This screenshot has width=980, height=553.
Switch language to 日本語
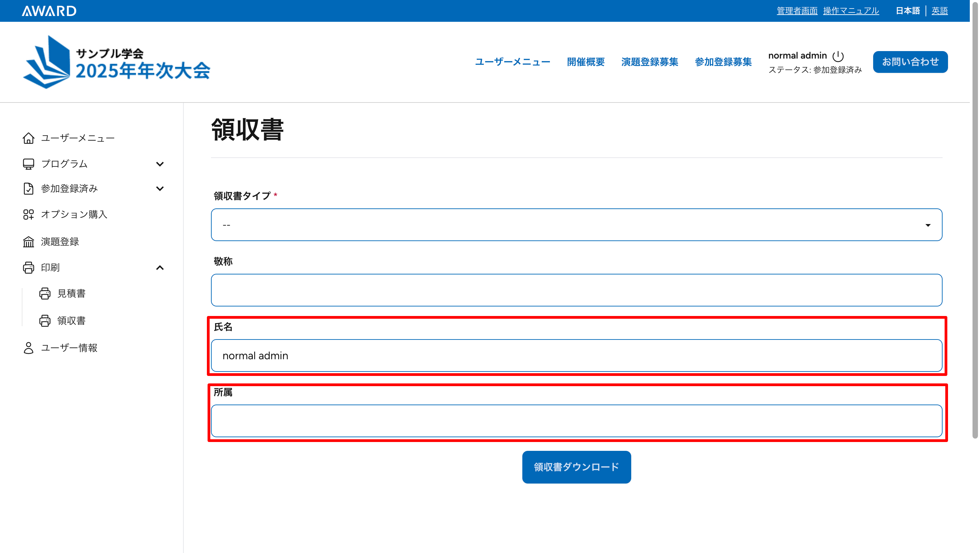click(907, 11)
